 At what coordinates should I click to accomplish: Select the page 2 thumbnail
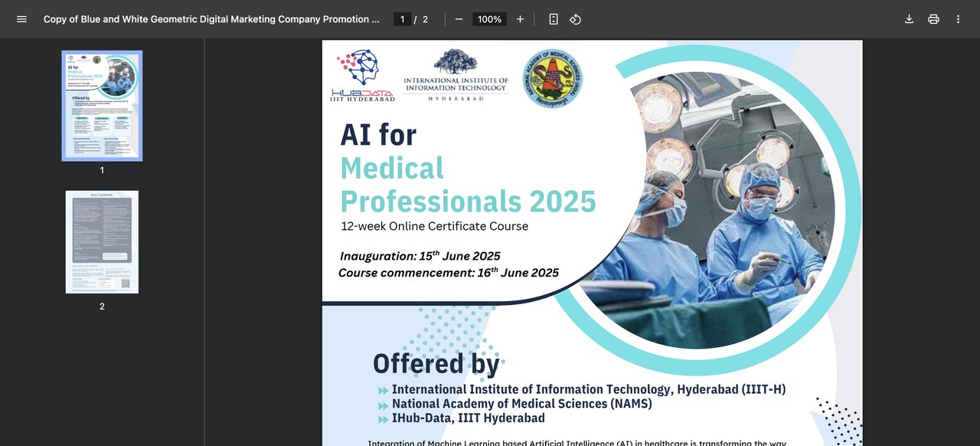102,242
